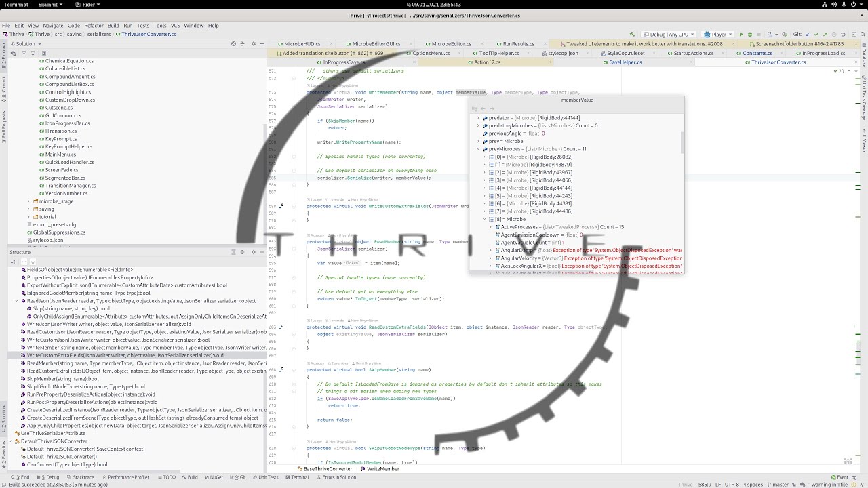Open the Debug | Any CPU configuration dropdown
This screenshot has height=488, width=868.
tap(668, 35)
